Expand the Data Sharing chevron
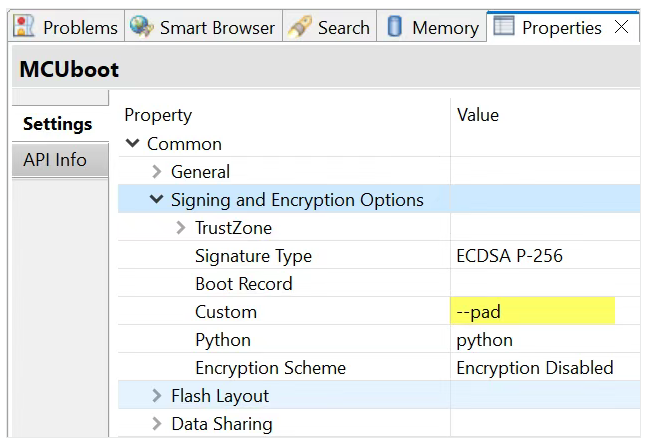Viewport: 645px width, 445px height. [x=156, y=423]
